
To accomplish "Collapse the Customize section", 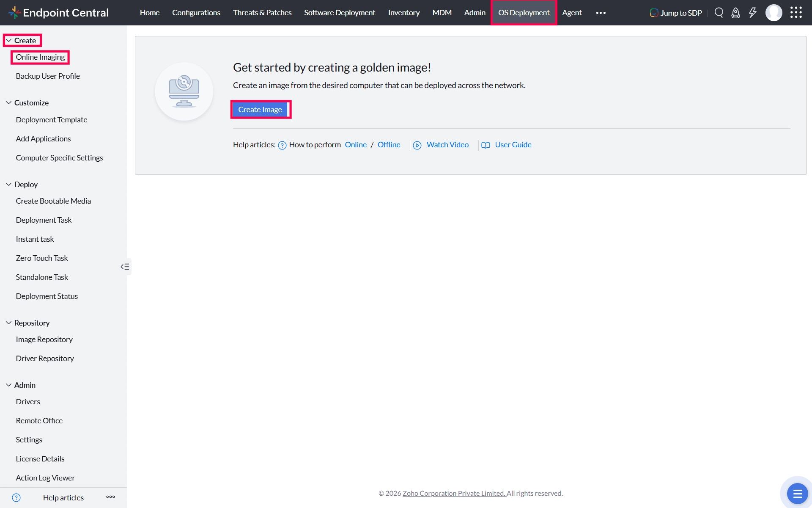I will point(8,103).
